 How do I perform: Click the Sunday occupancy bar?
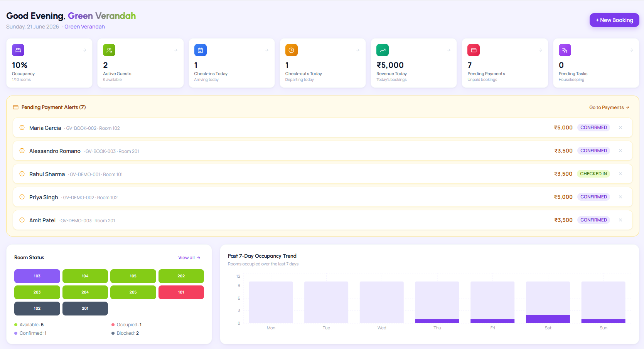[604, 321]
